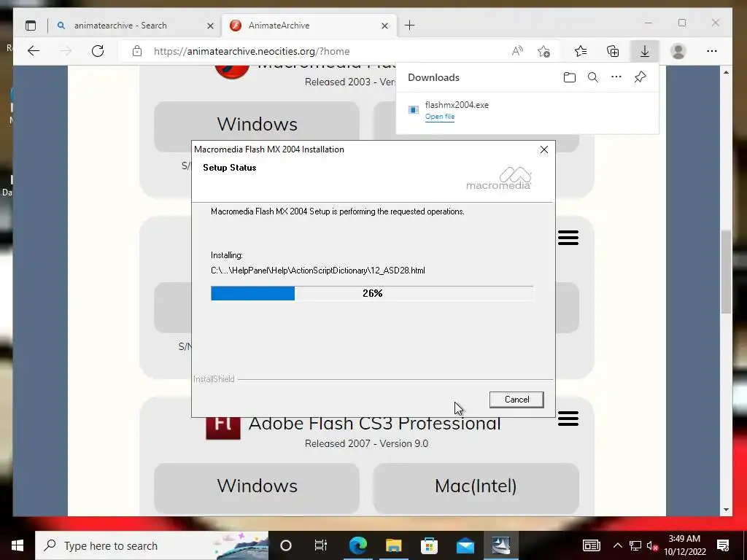The height and width of the screenshot is (560, 747).
Task: Open Cortana circle icon on taskbar
Action: 286,545
